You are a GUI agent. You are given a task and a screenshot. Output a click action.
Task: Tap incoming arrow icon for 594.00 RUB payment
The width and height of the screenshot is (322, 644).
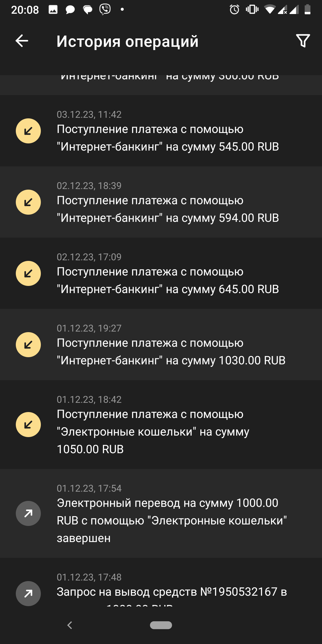pos(28,202)
